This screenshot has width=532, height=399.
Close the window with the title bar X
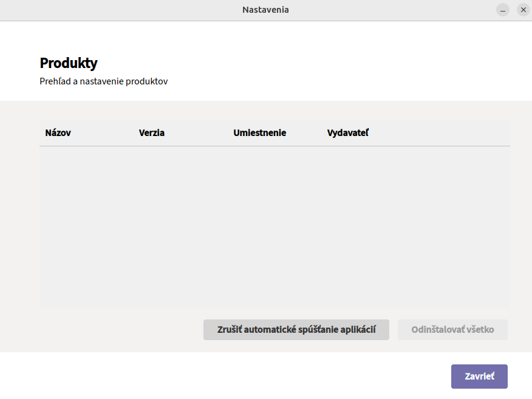523,10
